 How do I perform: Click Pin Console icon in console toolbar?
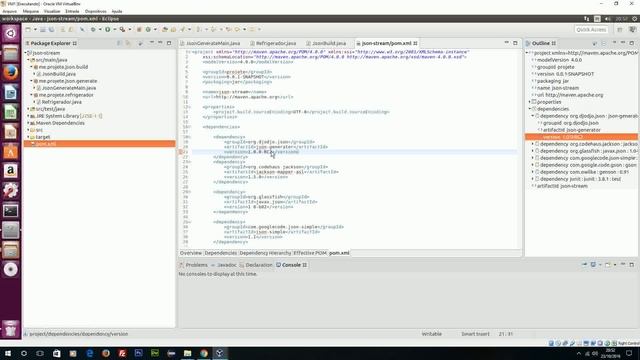coord(584,264)
